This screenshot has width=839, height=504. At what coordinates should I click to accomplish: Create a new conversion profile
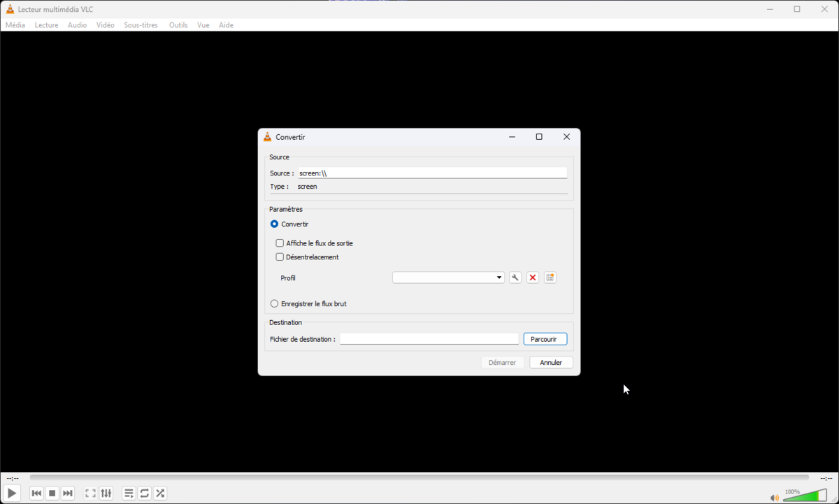550,278
